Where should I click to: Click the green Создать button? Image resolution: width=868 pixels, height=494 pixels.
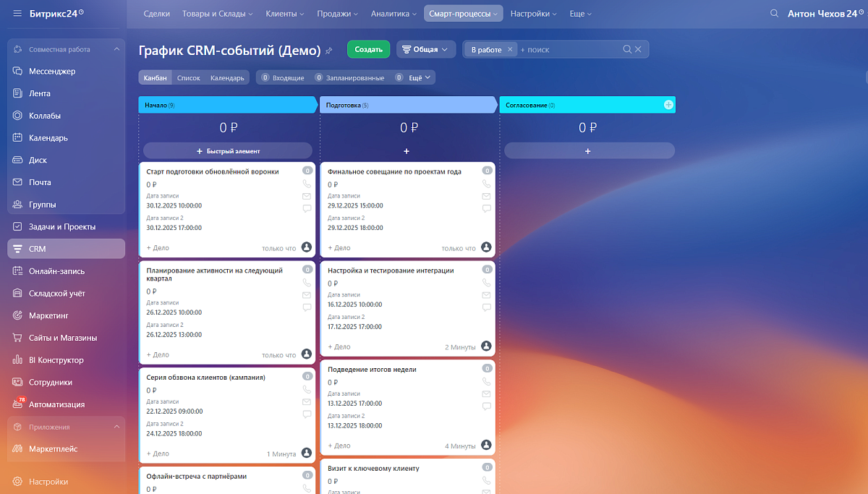click(x=368, y=49)
